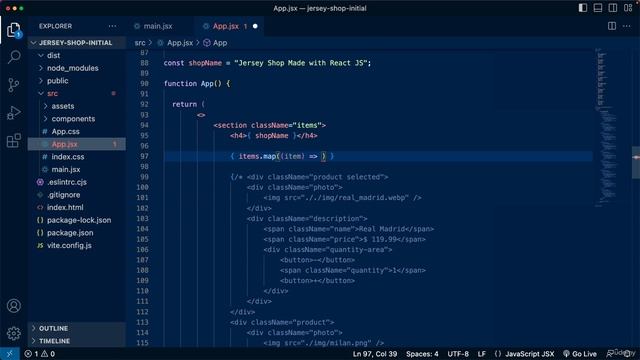
Task: Click the remote window indicator icon
Action: pyautogui.click(x=9, y=354)
